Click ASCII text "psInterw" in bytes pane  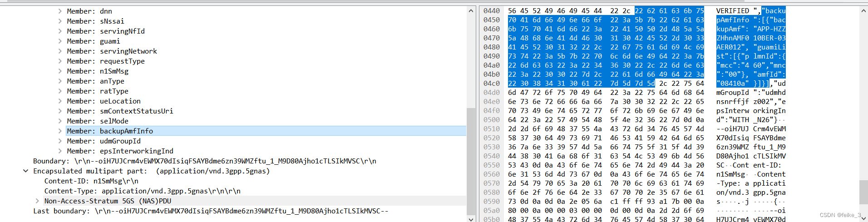pyautogui.click(x=733, y=110)
